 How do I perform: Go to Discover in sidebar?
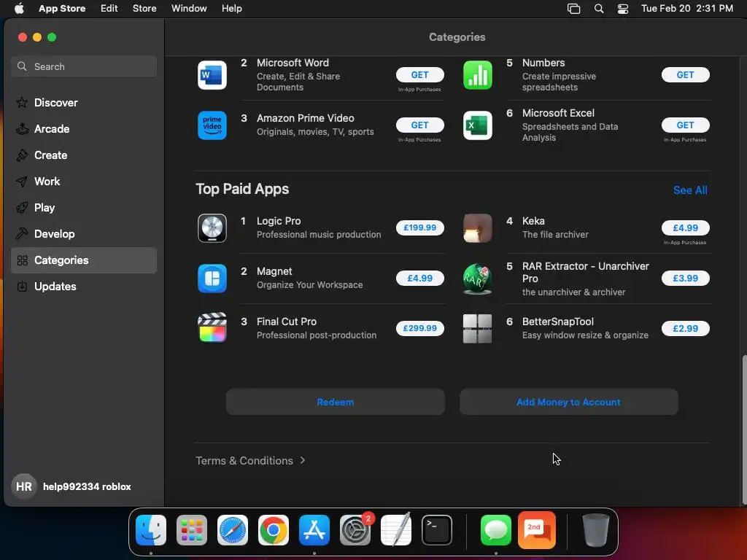pyautogui.click(x=84, y=102)
